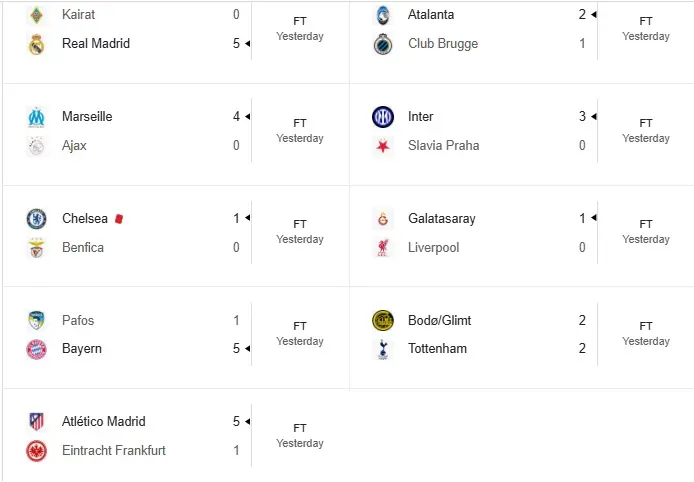This screenshot has height=482, width=694.
Task: Select the Slavia Praha team name
Action: tap(443, 145)
